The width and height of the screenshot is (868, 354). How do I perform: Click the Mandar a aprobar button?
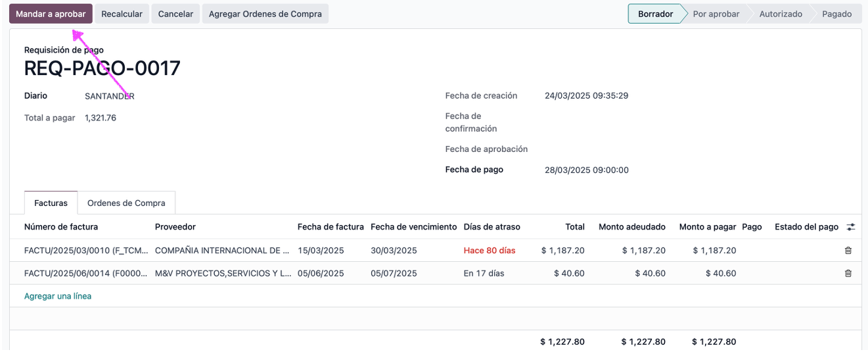pyautogui.click(x=51, y=14)
